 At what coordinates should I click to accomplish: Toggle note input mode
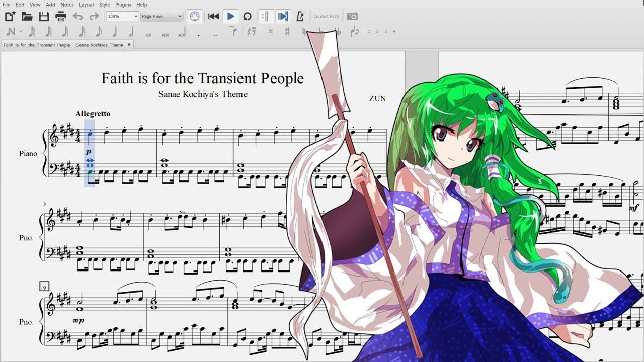10,32
